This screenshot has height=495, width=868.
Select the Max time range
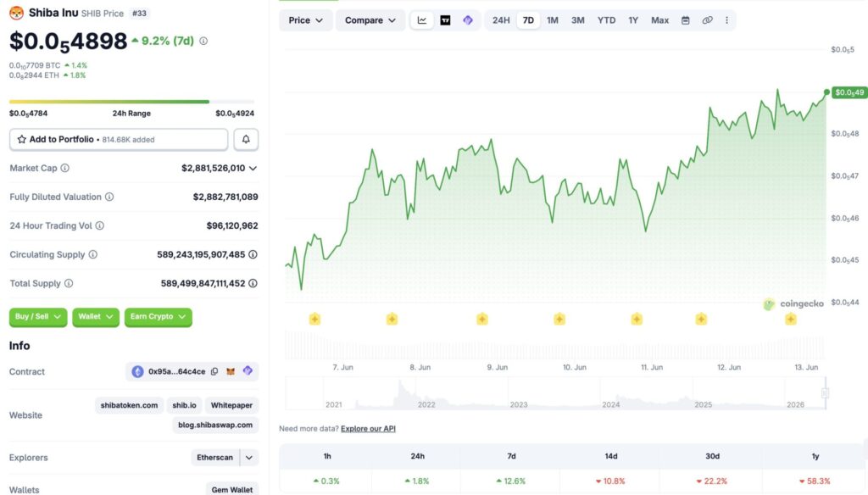pos(659,20)
